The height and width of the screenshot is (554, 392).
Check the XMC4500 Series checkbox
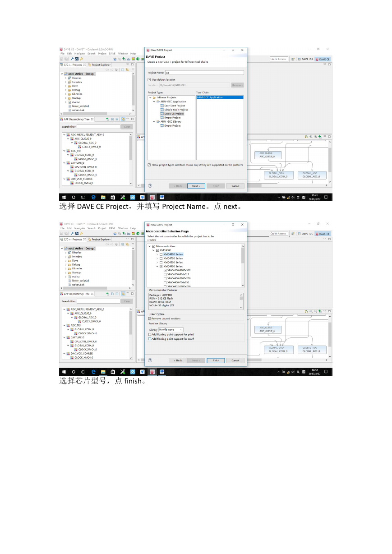pyautogui.click(x=161, y=262)
